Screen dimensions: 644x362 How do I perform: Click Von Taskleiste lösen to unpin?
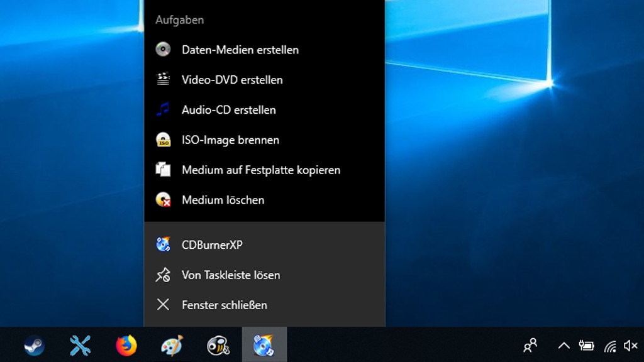265,275
